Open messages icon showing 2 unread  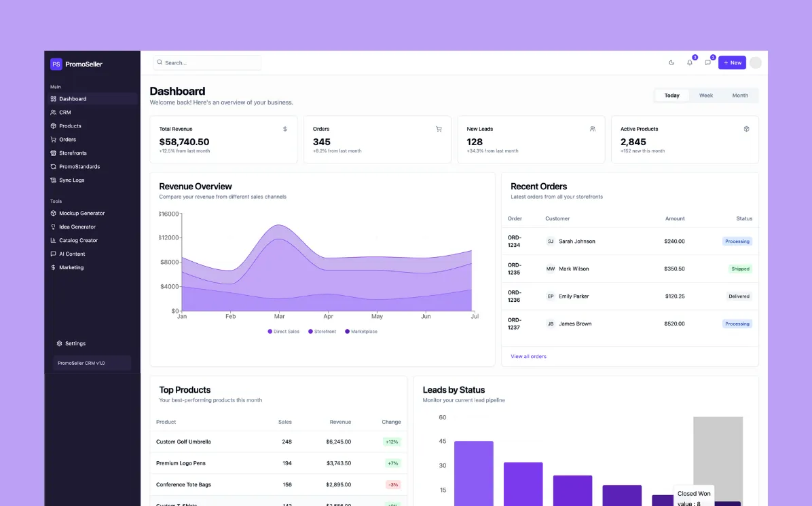[x=707, y=62]
